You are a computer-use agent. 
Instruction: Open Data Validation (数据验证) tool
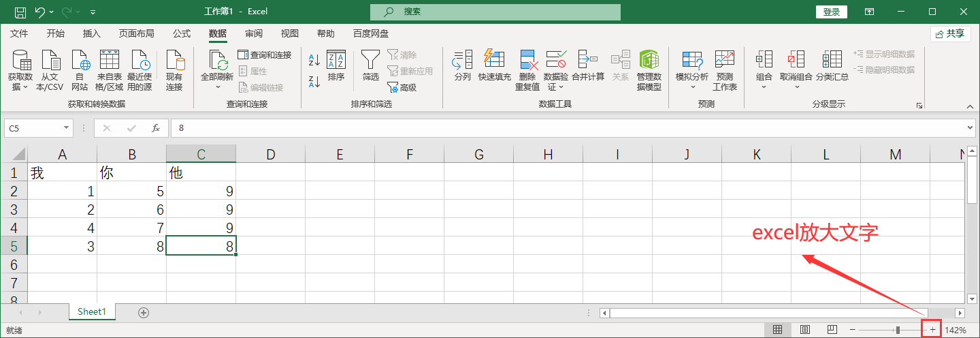556,70
